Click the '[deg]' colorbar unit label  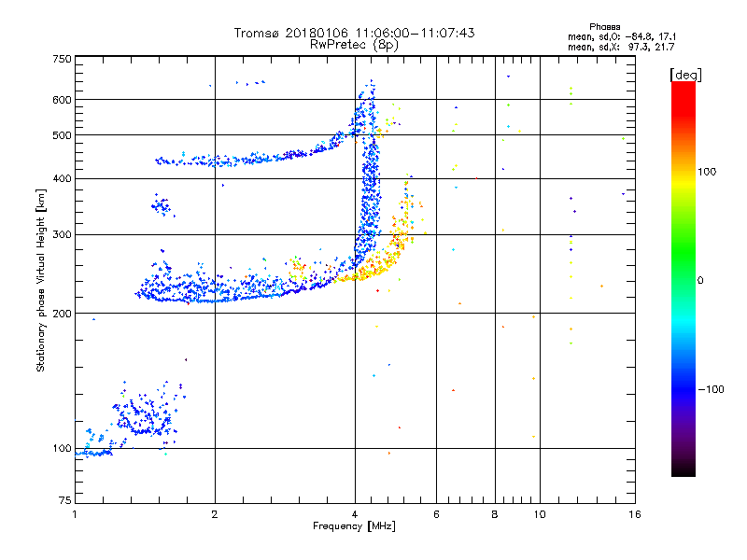point(685,75)
